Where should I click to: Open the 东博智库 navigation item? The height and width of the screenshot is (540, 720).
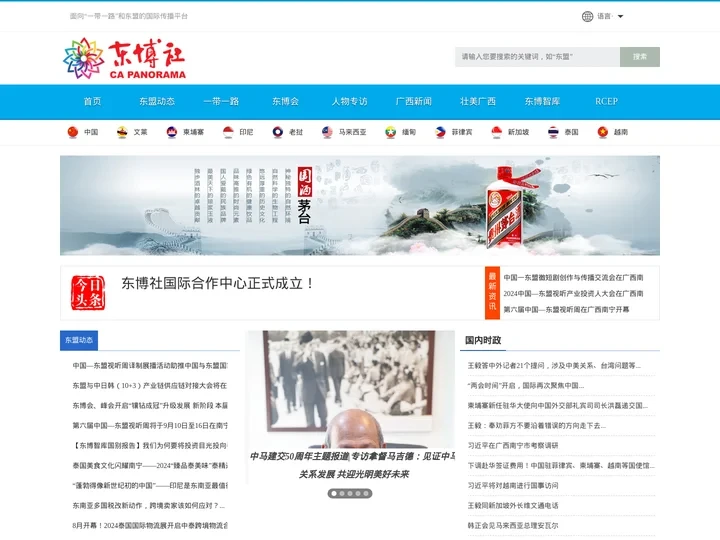[x=542, y=101]
